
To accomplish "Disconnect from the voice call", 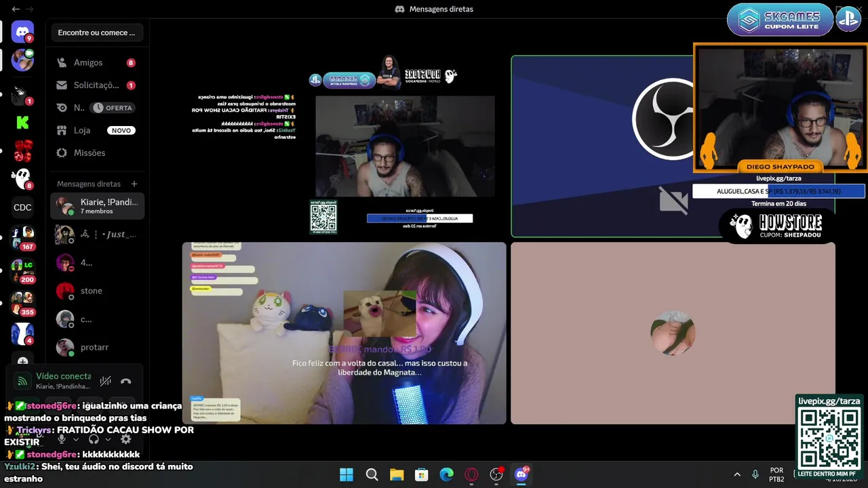I will (x=126, y=382).
